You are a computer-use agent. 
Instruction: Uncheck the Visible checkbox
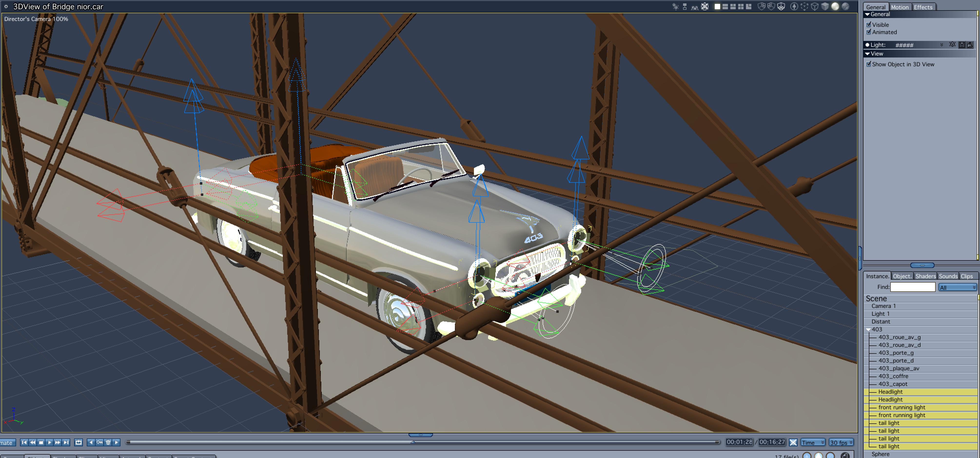tap(869, 24)
